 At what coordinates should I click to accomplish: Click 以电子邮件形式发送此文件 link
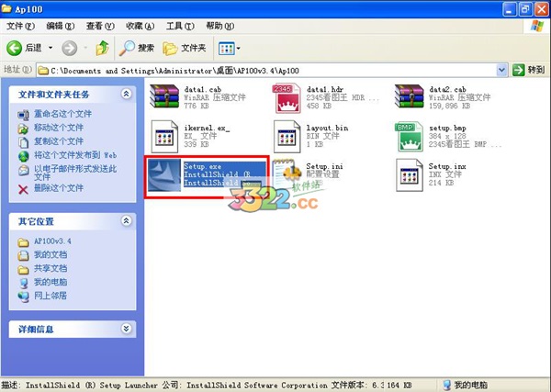[x=75, y=173]
